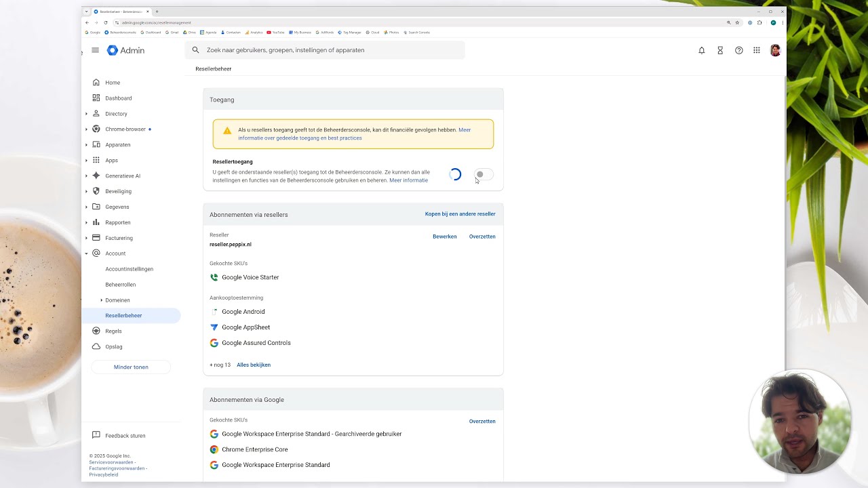The height and width of the screenshot is (488, 868).
Task: Expand the Apparaten section
Action: click(x=86, y=144)
